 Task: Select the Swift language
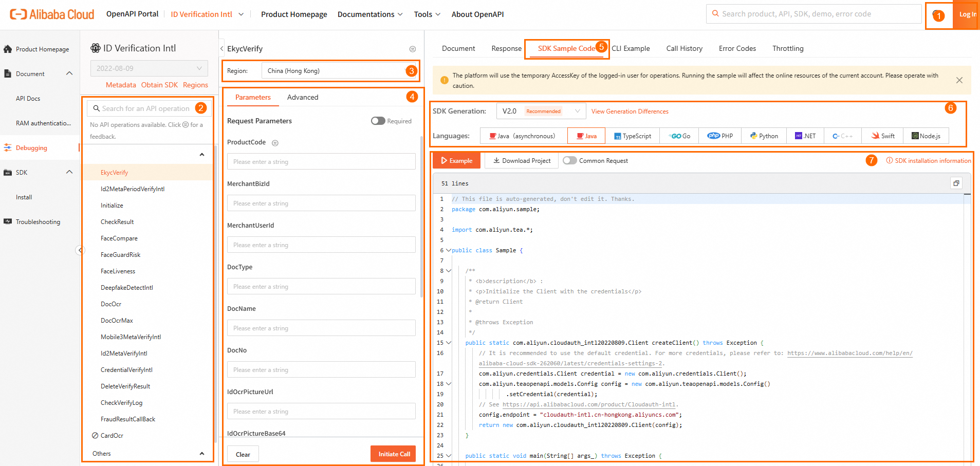(882, 136)
